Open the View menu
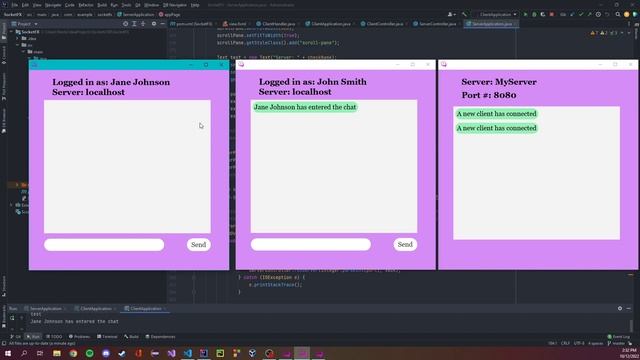Screen dimensions: 640x360 coord(37,5)
